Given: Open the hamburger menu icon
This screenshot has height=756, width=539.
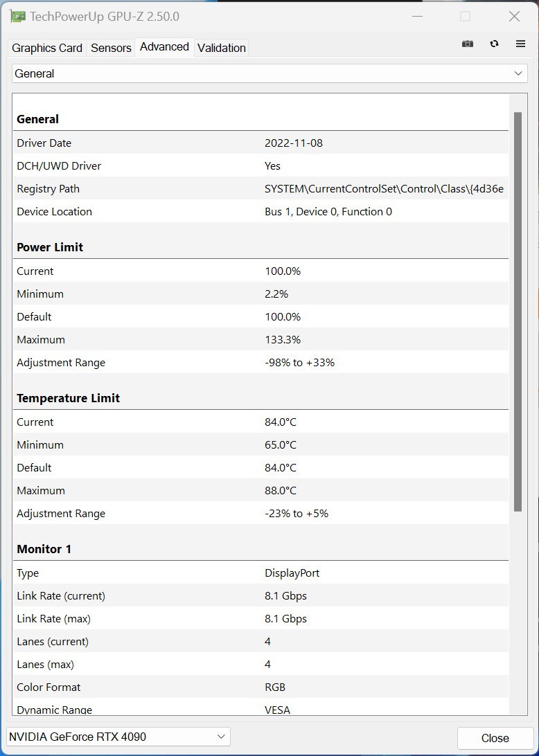Looking at the screenshot, I should 520,44.
